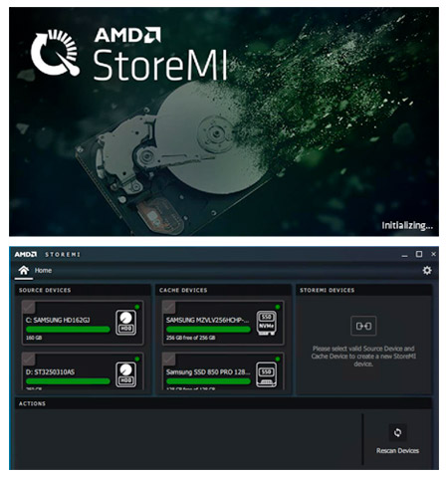Click the Samsung SSD 850 PRO capacity bar
The image size is (448, 477).
tap(208, 381)
